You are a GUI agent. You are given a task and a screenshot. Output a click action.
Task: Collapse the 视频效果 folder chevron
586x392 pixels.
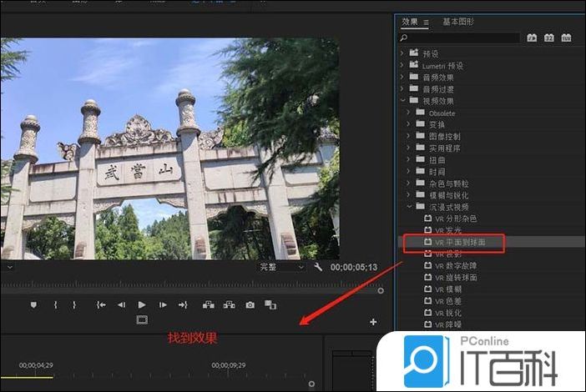(402, 100)
